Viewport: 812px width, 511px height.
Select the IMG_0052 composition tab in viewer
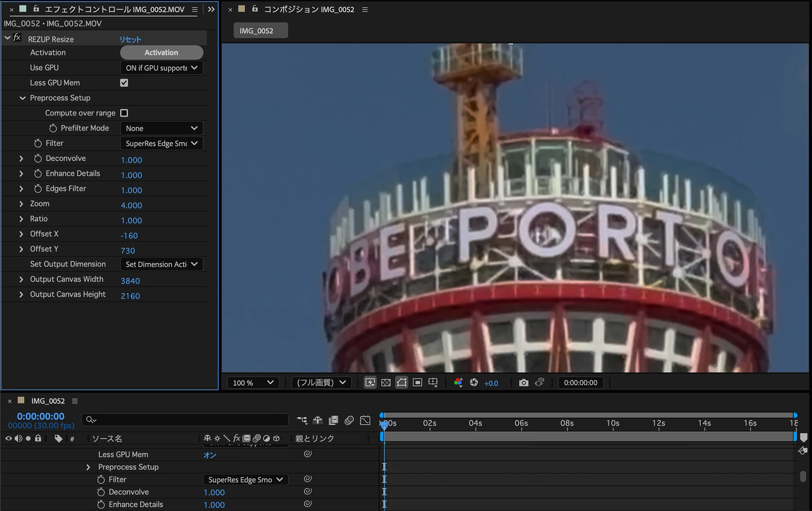point(260,31)
